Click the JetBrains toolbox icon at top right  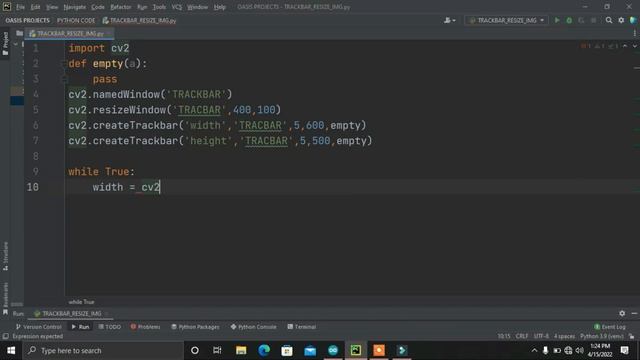coord(633,20)
